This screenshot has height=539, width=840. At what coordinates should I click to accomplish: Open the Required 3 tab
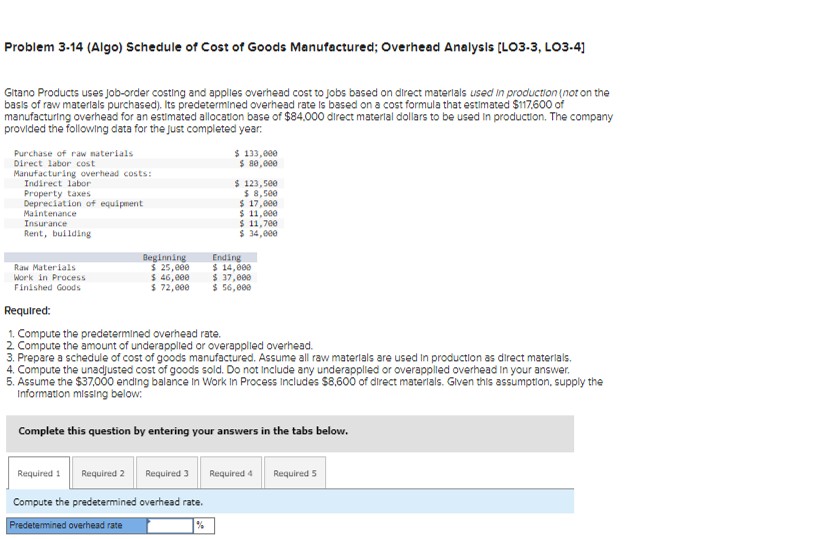pyautogui.click(x=167, y=473)
